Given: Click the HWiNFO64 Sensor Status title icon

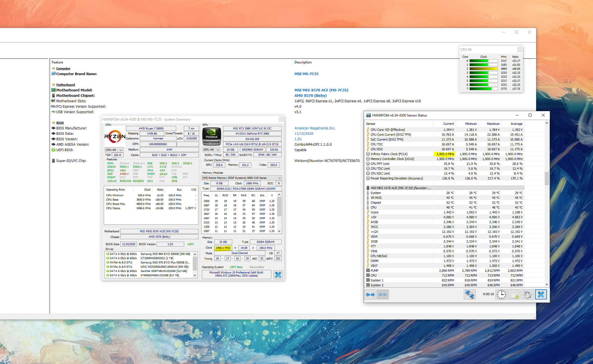Looking at the screenshot, I should click(369, 115).
